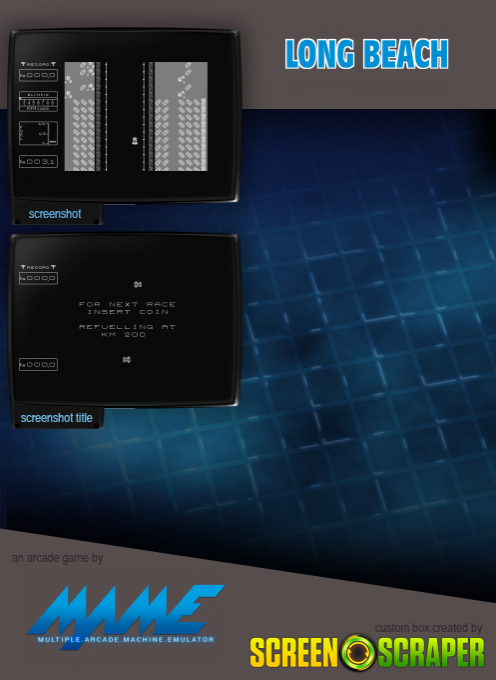Click the fuel gauge box in gameplay screenshot

tap(38, 133)
